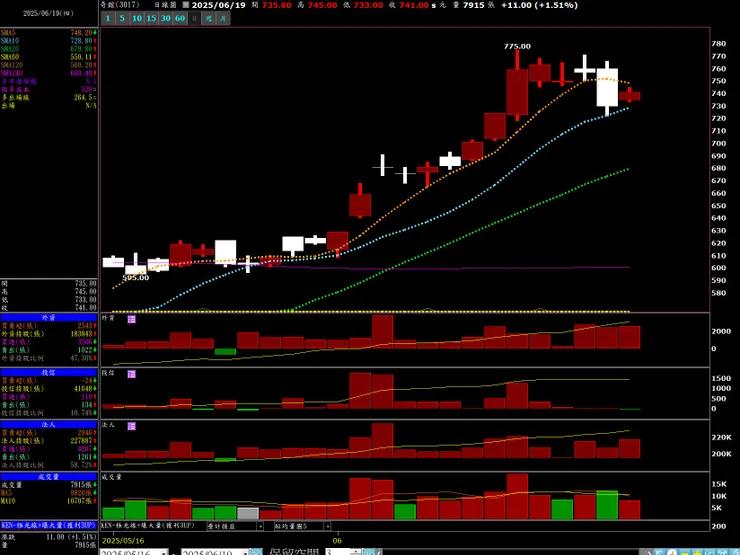Click the 成交量 value 7915張 in sidebar

coord(81,485)
